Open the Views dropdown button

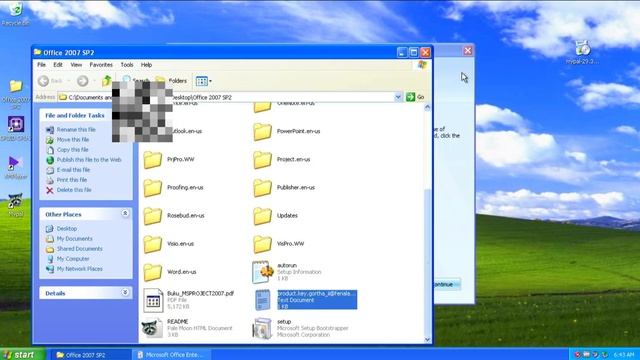coord(203,81)
